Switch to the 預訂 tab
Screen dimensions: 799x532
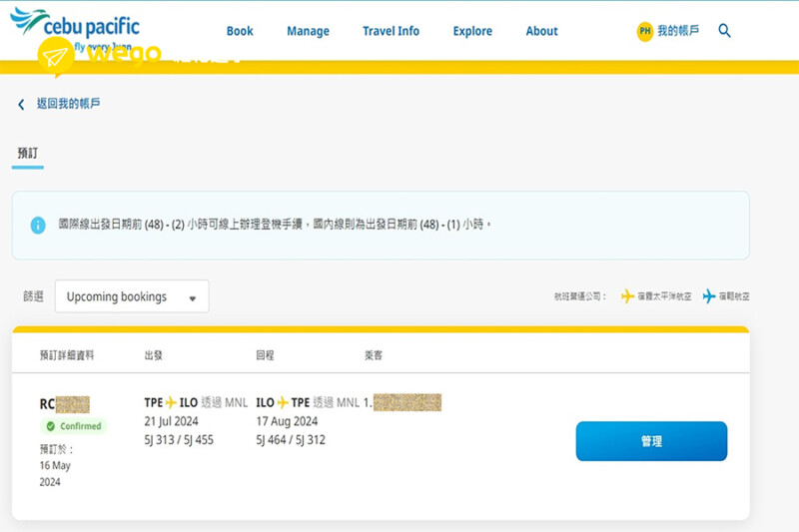27,154
